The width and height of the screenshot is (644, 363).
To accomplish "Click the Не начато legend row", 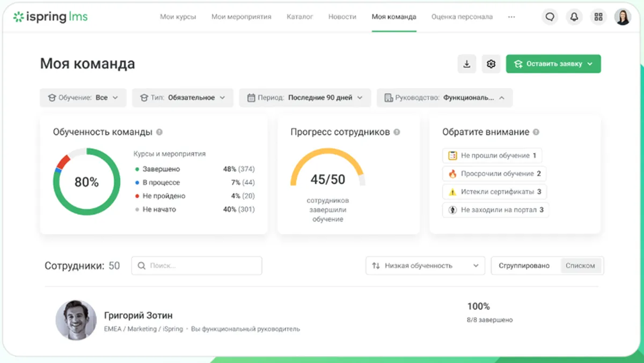I will (194, 209).
